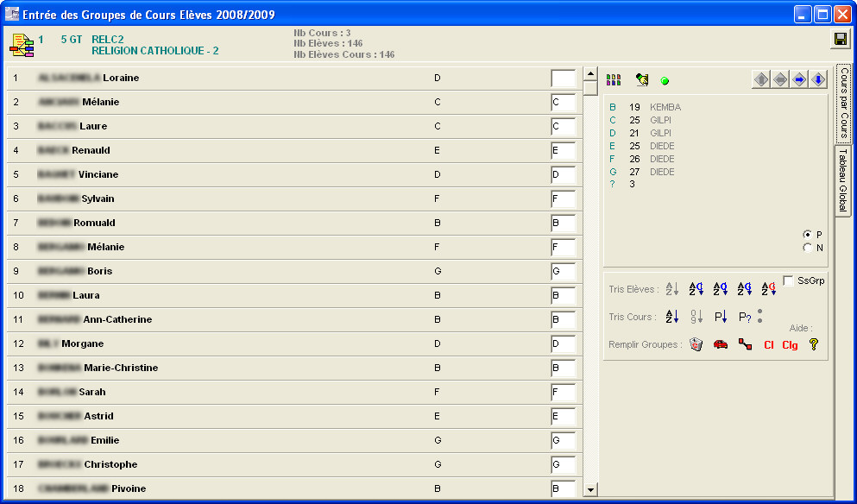Click group input for Romuald
The height and width of the screenshot is (504, 857).
563,223
